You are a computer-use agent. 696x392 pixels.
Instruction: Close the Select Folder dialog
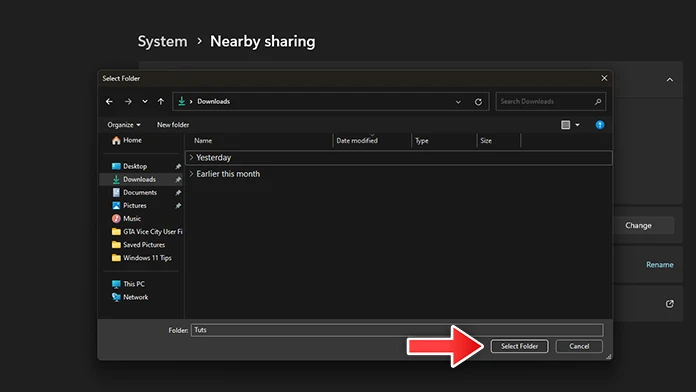tap(604, 78)
